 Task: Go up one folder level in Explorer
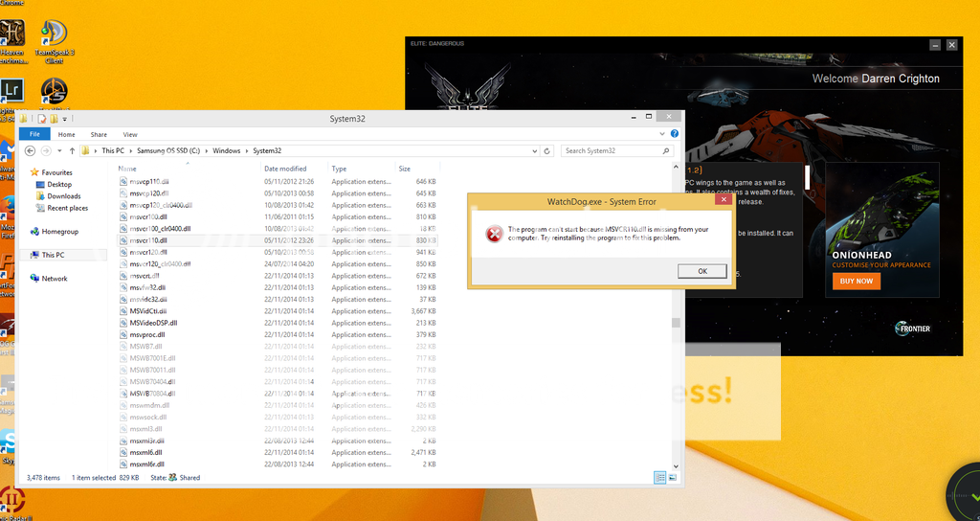click(x=72, y=150)
